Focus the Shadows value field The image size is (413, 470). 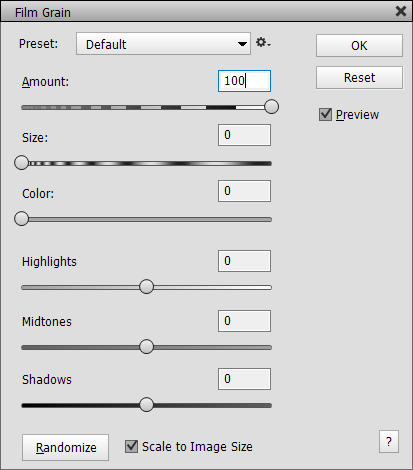[x=244, y=379]
